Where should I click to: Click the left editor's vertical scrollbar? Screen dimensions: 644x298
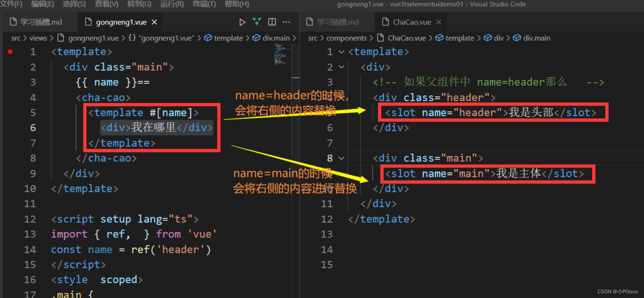[x=295, y=171]
